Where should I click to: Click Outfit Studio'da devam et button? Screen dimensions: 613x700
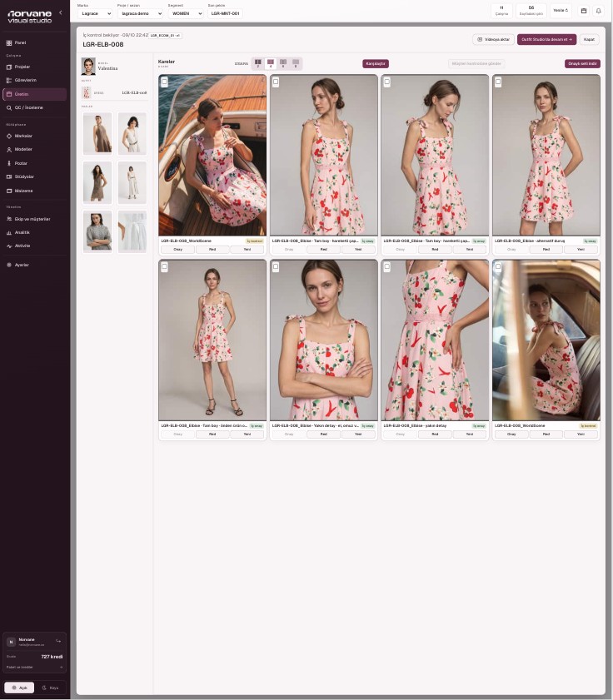click(546, 39)
